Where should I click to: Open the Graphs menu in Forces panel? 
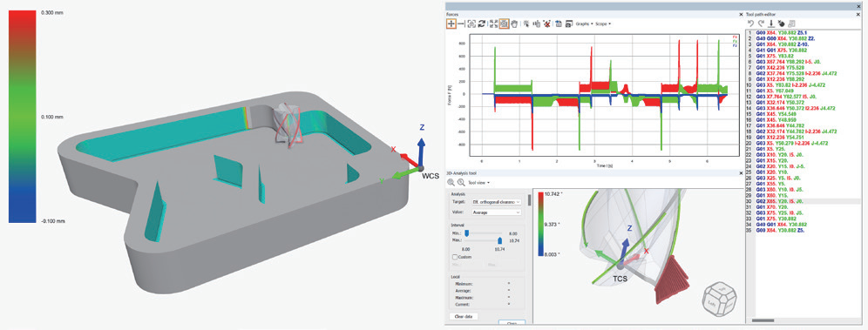tap(584, 24)
